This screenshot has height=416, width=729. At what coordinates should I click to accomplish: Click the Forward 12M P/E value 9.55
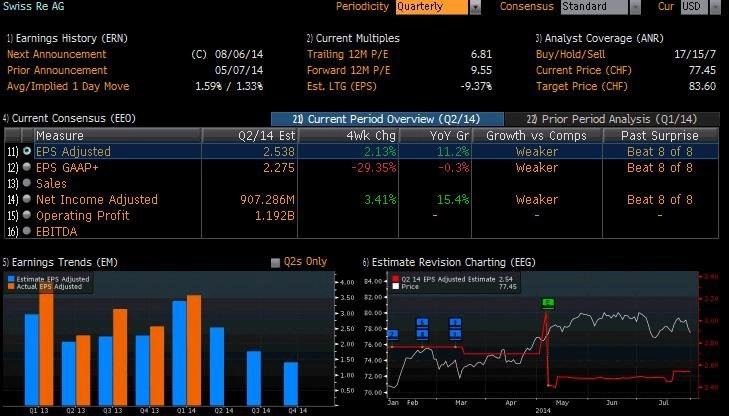point(481,70)
